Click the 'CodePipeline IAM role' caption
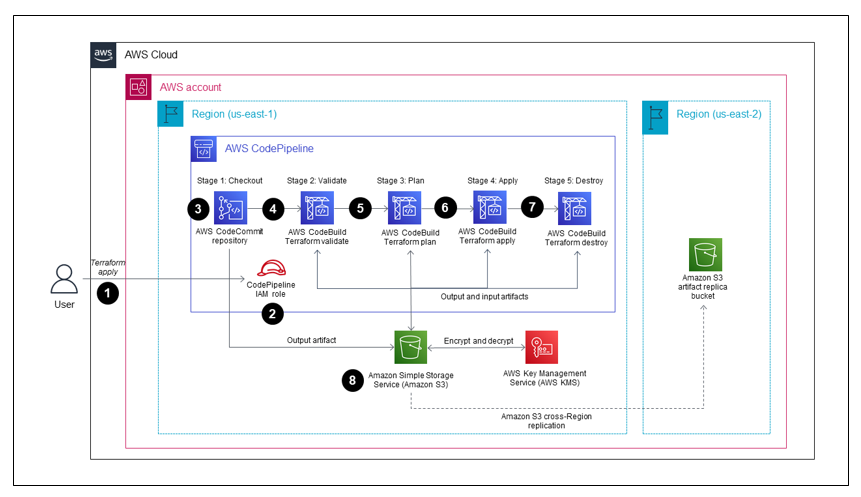The height and width of the screenshot is (497, 861). point(271,289)
